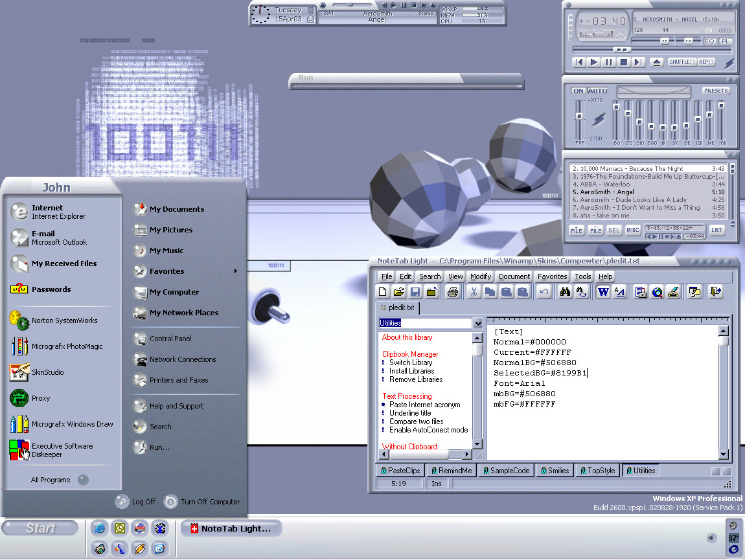This screenshot has height=560, width=745.
Task: Open NoteTab File menu
Action: point(387,276)
